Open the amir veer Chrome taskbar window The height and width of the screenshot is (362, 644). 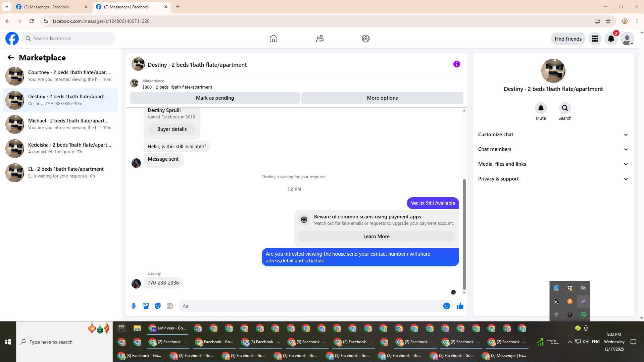[167, 328]
